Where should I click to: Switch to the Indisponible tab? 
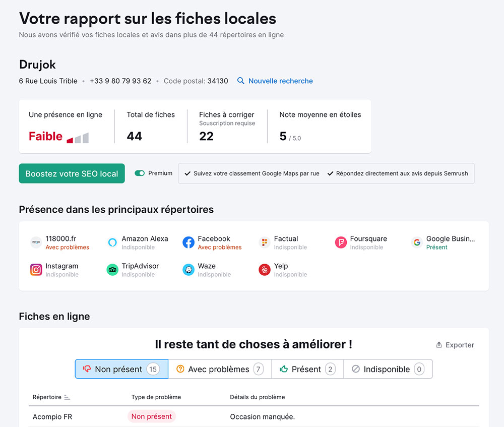(x=388, y=369)
